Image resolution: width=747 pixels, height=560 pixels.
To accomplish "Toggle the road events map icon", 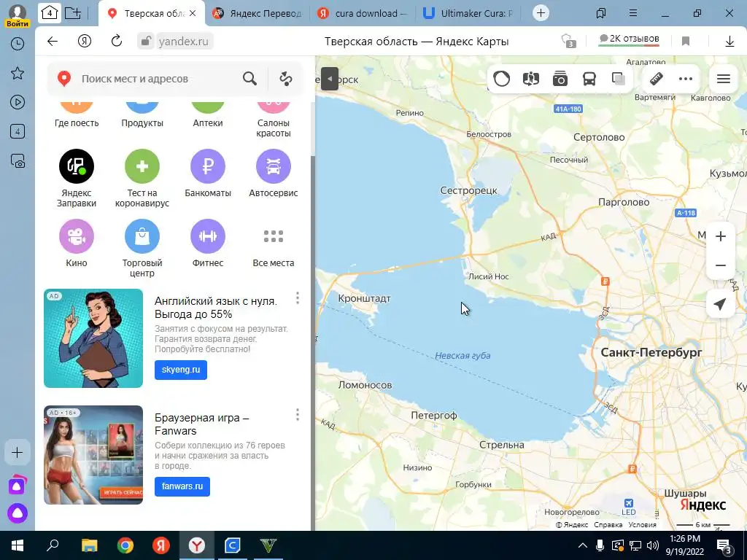I will (x=531, y=79).
